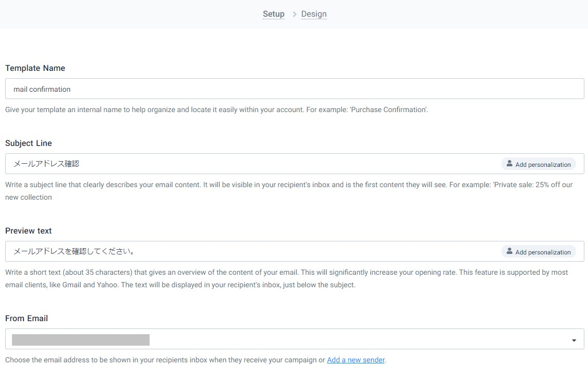
Task: Click Add personalization button for Preview text
Action: pos(538,251)
